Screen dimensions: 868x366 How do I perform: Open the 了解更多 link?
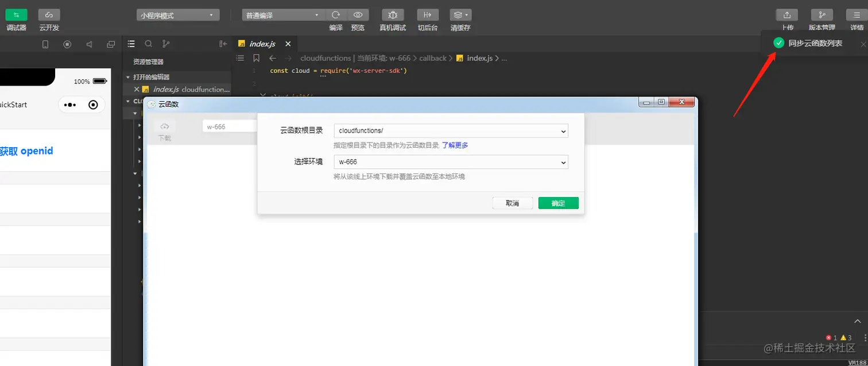pyautogui.click(x=455, y=145)
